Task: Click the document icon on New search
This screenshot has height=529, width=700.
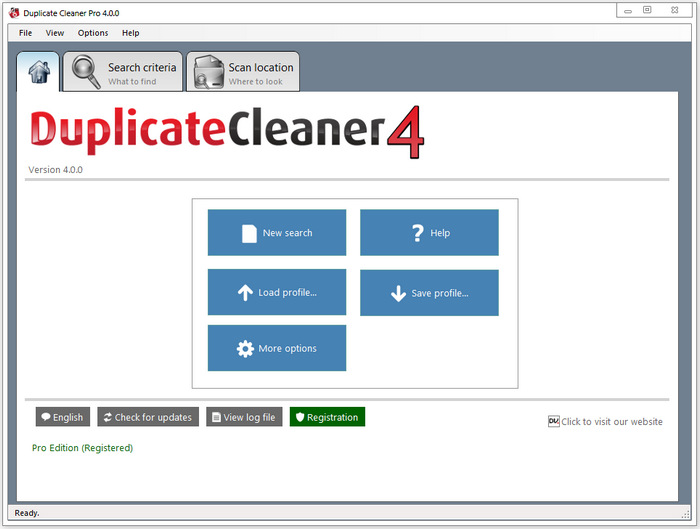Action: [249, 233]
